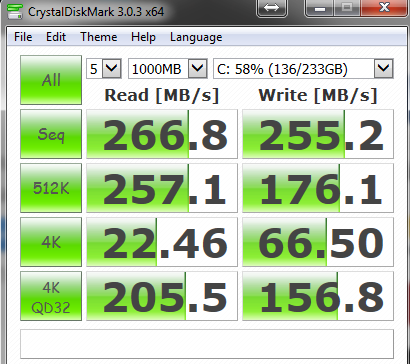Open the Language menu

[196, 37]
